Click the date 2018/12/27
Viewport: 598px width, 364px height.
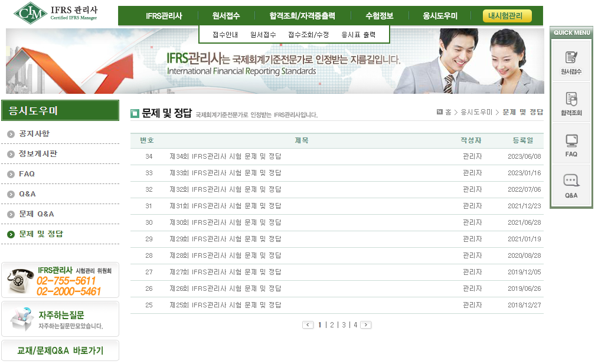click(x=524, y=305)
